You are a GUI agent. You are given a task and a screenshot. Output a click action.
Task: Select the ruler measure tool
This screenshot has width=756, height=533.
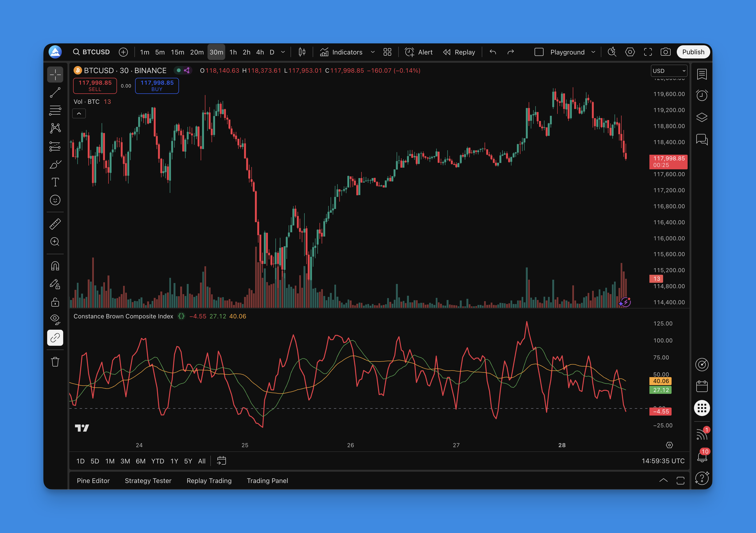pyautogui.click(x=55, y=224)
